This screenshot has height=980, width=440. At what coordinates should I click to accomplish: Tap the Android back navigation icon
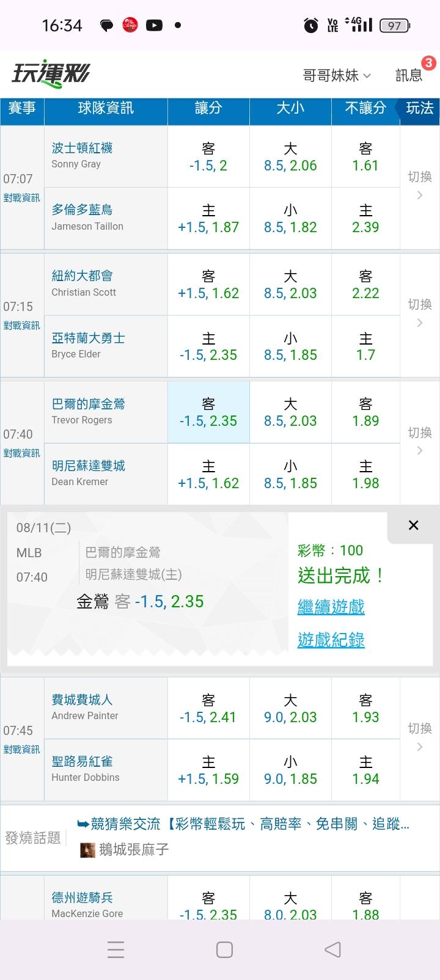pyautogui.click(x=332, y=949)
